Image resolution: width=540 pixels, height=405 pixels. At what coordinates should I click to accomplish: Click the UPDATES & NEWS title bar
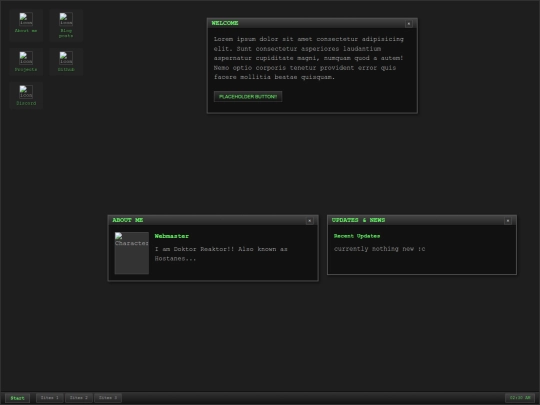point(422,220)
